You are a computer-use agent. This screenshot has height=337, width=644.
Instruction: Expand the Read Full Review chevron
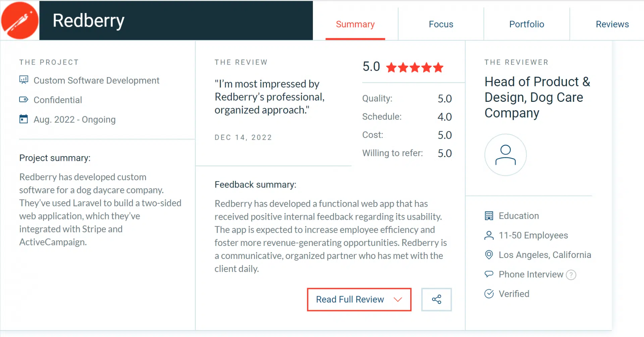[x=398, y=299]
